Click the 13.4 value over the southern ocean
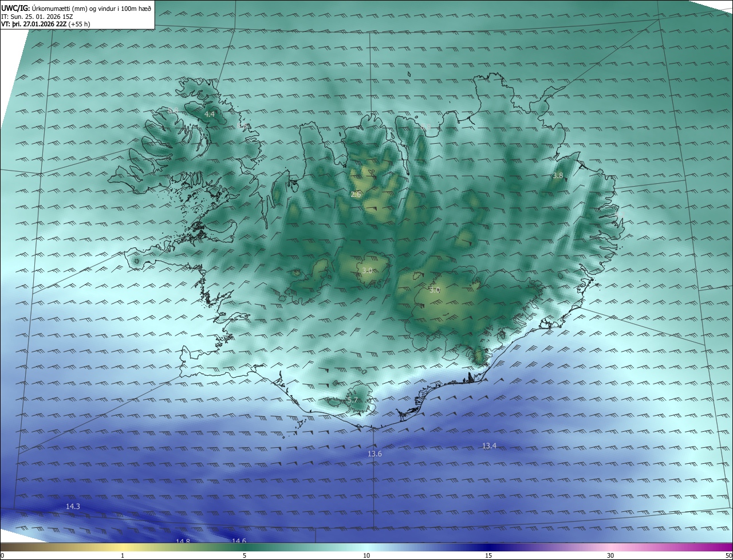 pyautogui.click(x=489, y=446)
